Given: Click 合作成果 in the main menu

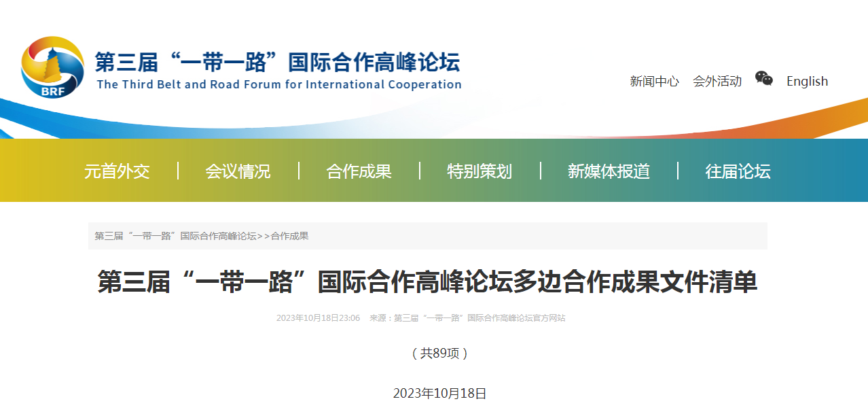Looking at the screenshot, I should click(359, 171).
